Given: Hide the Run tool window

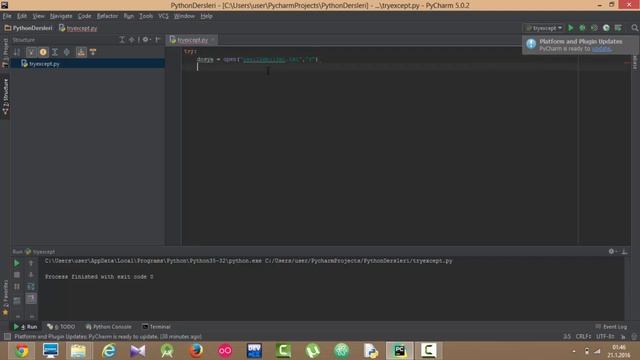Looking at the screenshot, I should 624,251.
